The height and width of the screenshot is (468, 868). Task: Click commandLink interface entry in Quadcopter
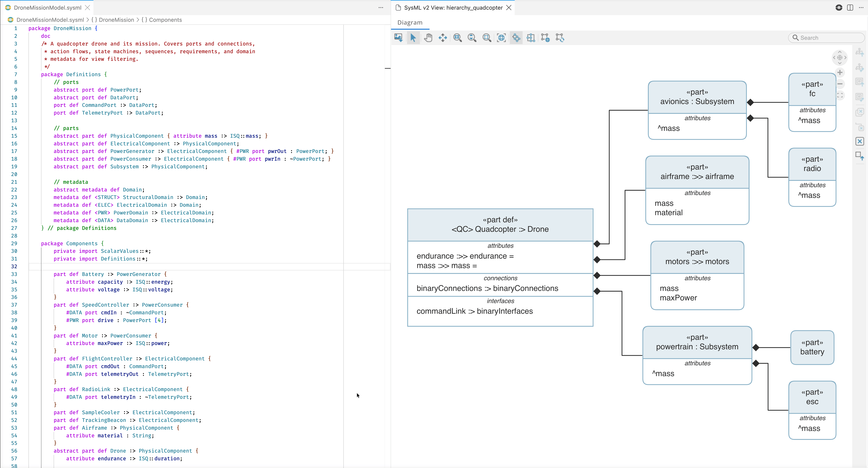click(474, 311)
